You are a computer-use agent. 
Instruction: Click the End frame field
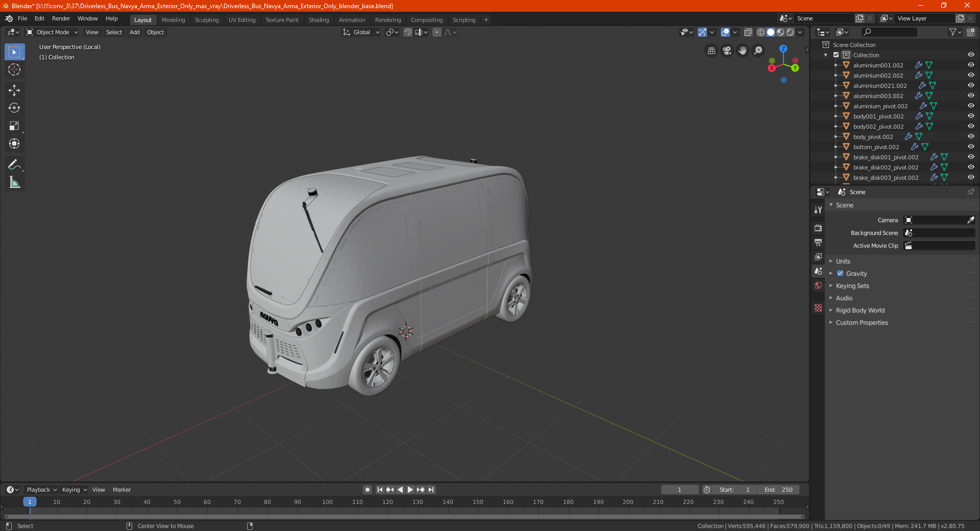point(778,490)
